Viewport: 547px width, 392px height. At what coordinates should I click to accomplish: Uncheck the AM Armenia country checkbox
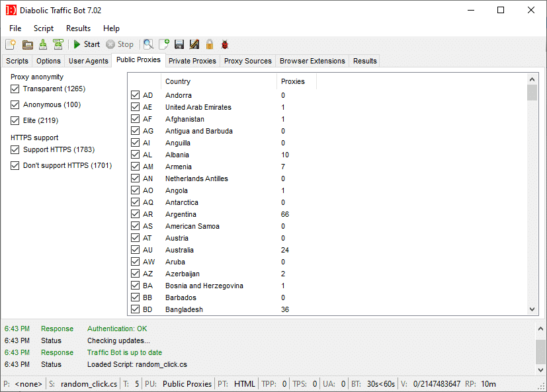[136, 167]
